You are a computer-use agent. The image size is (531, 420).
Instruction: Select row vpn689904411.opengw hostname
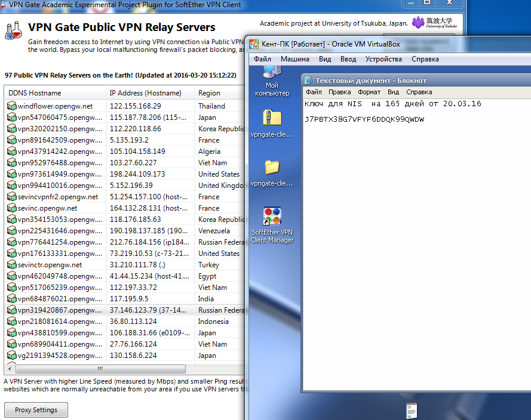(x=60, y=344)
